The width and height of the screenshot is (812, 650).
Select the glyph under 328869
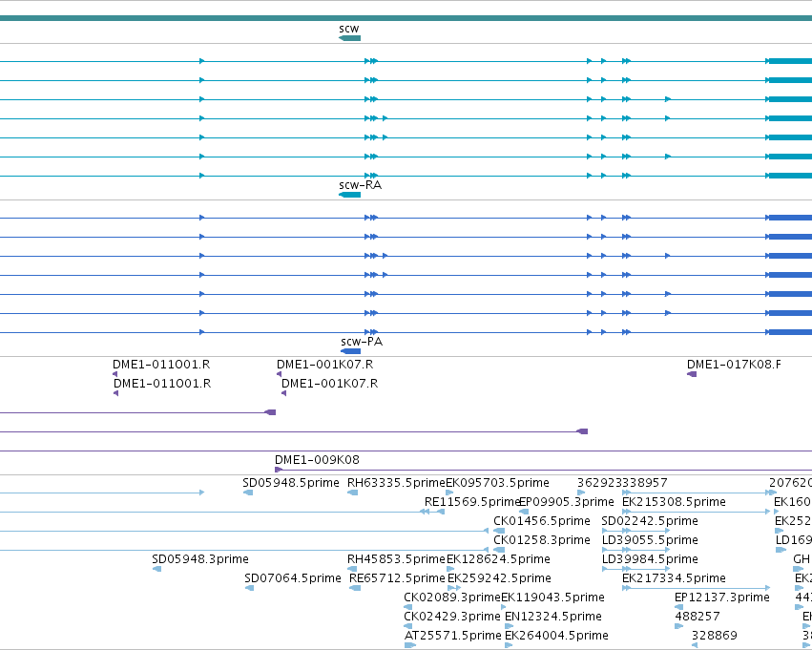(x=695, y=645)
